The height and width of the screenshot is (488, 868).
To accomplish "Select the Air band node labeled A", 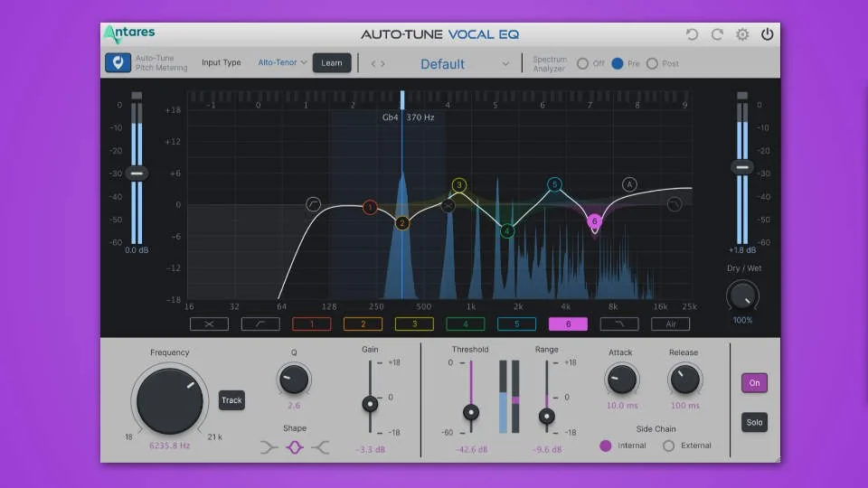I will click(x=629, y=184).
